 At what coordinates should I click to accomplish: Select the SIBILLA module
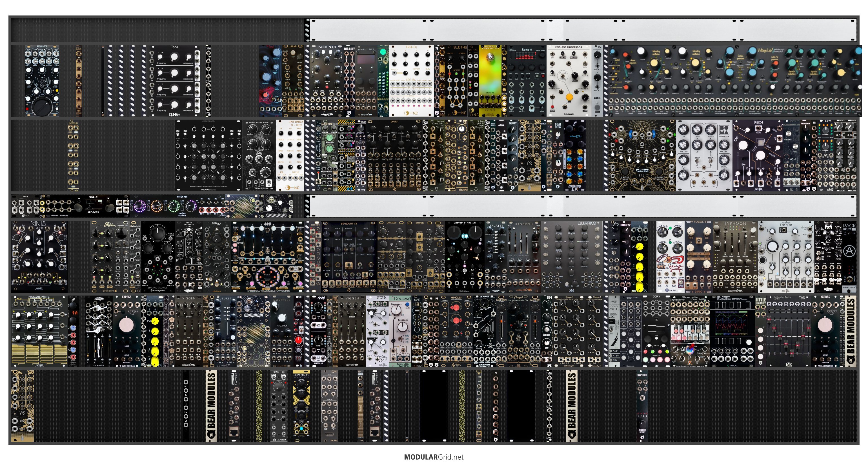(x=217, y=257)
